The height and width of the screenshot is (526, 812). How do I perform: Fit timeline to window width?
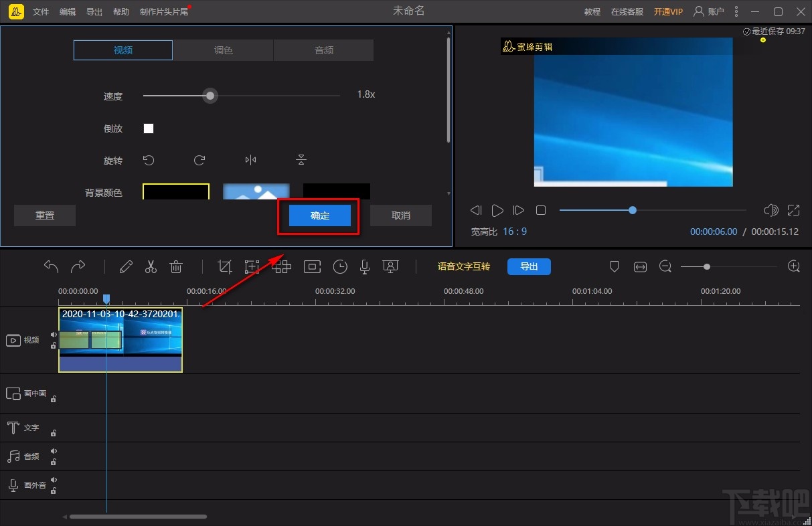click(641, 266)
